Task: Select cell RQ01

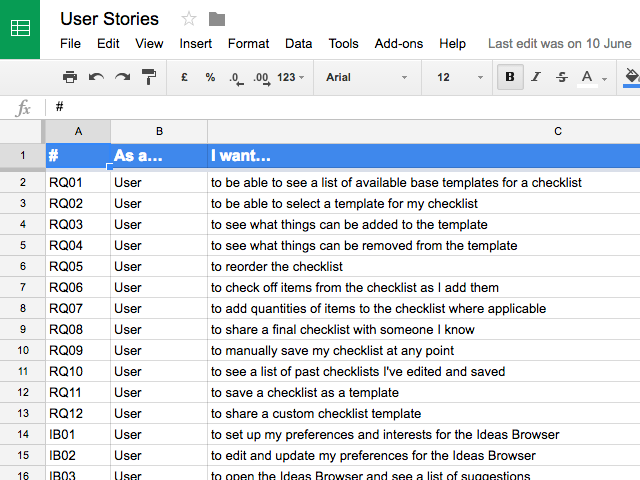Action: [x=78, y=182]
